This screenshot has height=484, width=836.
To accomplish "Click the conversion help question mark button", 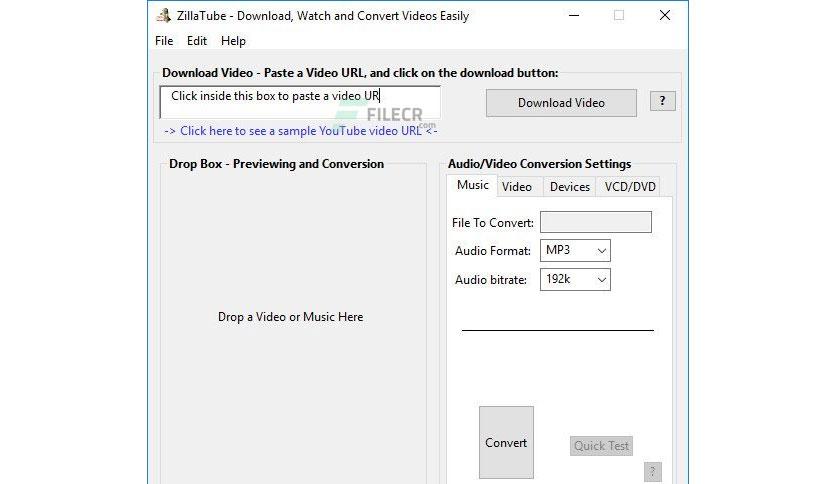I will pyautogui.click(x=652, y=472).
